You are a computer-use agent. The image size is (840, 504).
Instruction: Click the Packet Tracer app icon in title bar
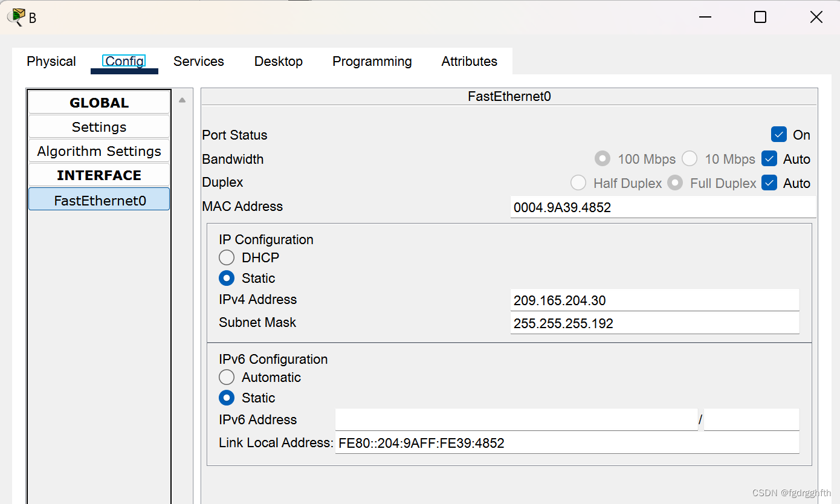tap(16, 17)
